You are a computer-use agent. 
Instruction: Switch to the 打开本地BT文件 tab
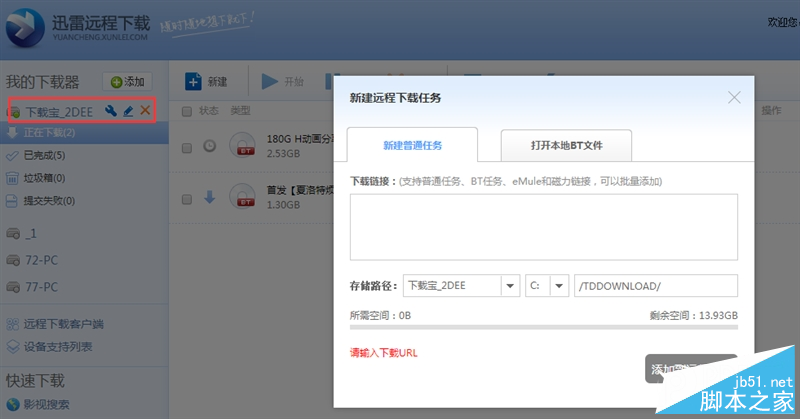click(x=566, y=145)
